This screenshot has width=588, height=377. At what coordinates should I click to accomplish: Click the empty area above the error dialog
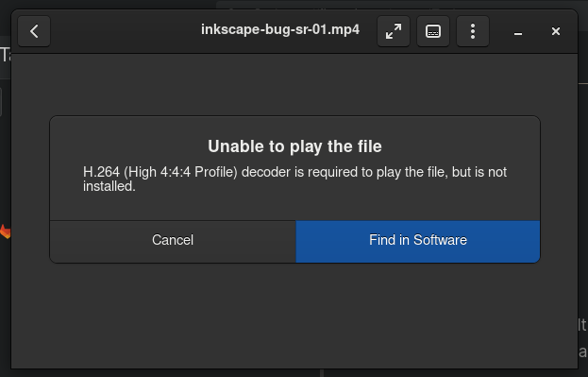(x=294, y=84)
